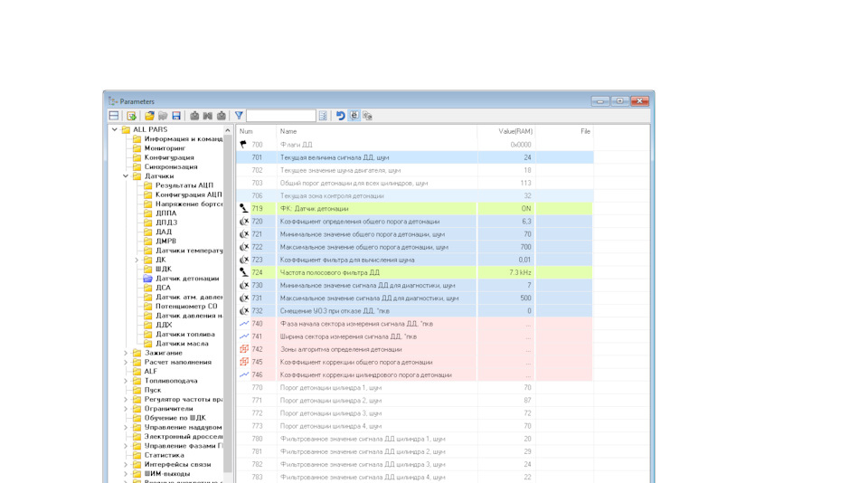Click the calibration icon on row 720

(x=243, y=221)
